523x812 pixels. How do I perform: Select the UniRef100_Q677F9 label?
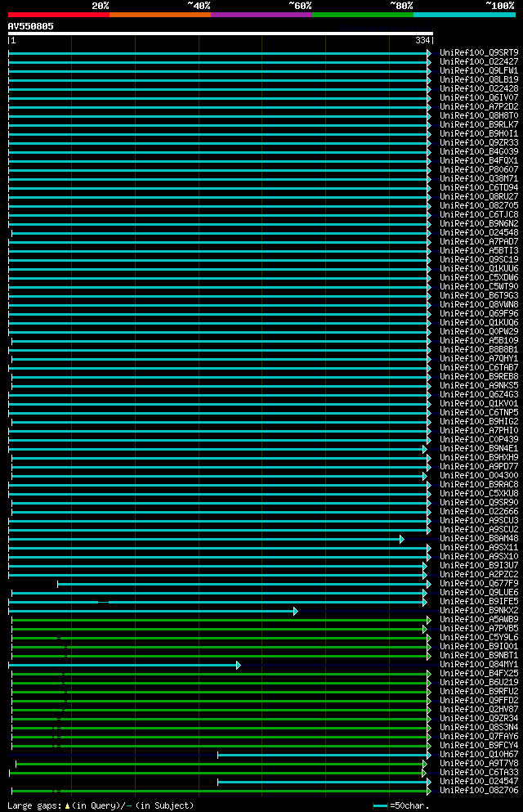[x=479, y=584]
